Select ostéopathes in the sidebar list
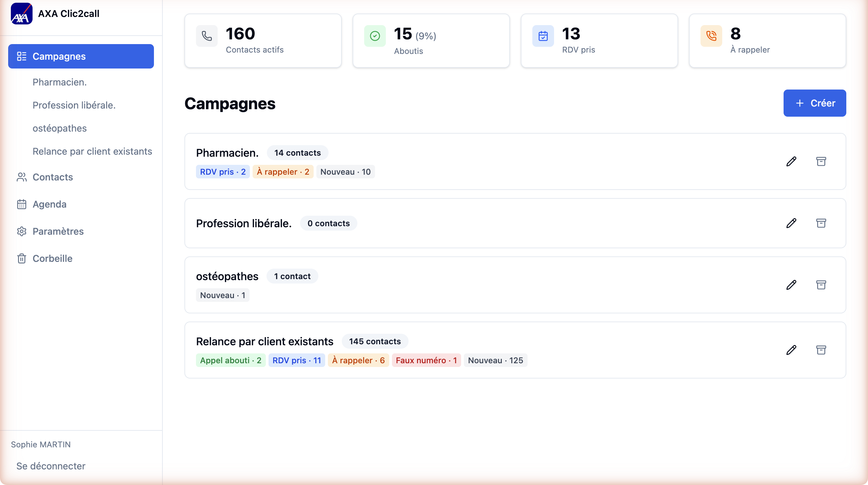The image size is (868, 485). (60, 128)
